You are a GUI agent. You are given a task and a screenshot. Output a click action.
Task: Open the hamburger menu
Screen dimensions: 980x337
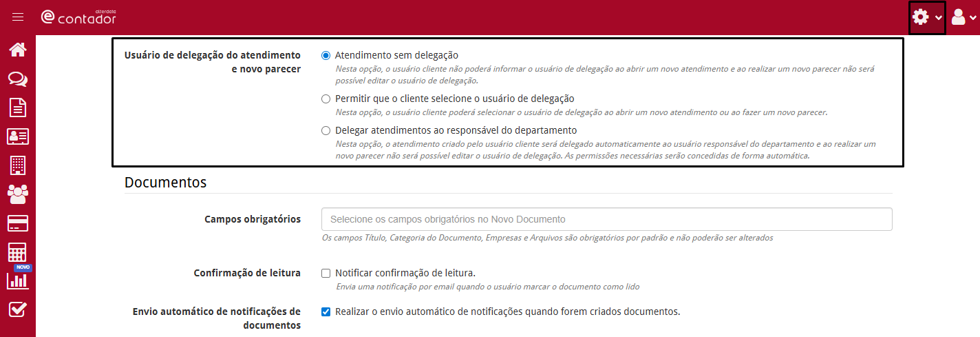click(x=18, y=17)
